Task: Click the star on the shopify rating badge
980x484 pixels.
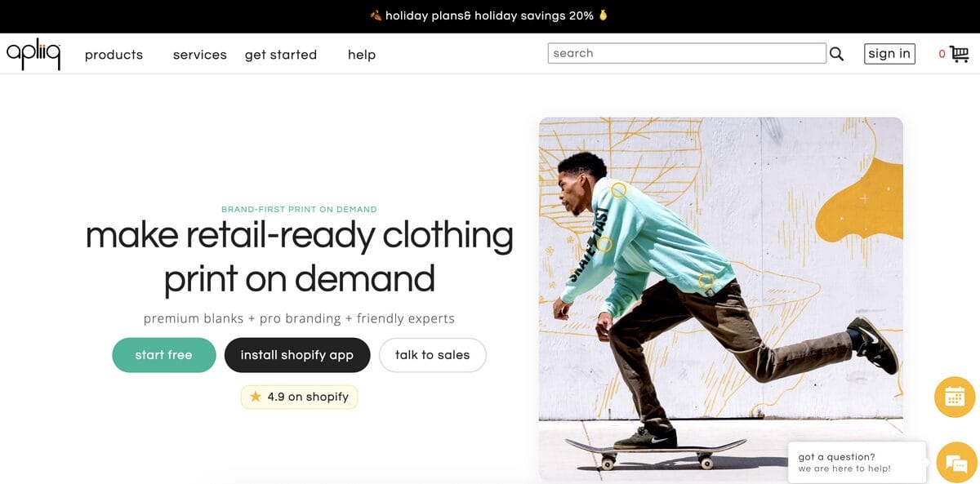Action: [x=255, y=397]
